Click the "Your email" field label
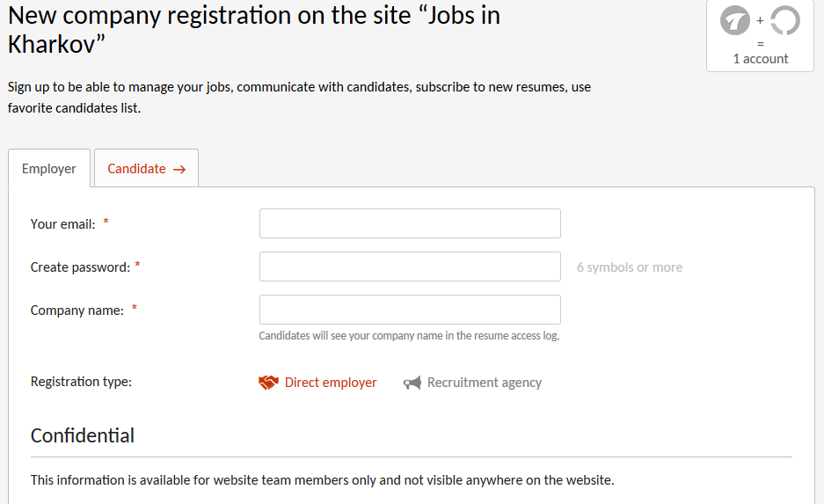This screenshot has width=824, height=504. pyautogui.click(x=62, y=224)
